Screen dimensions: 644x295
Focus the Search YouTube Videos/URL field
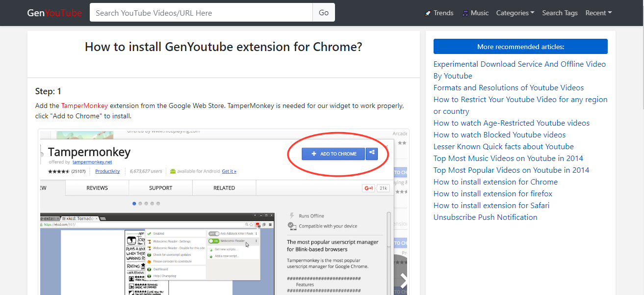coord(201,13)
